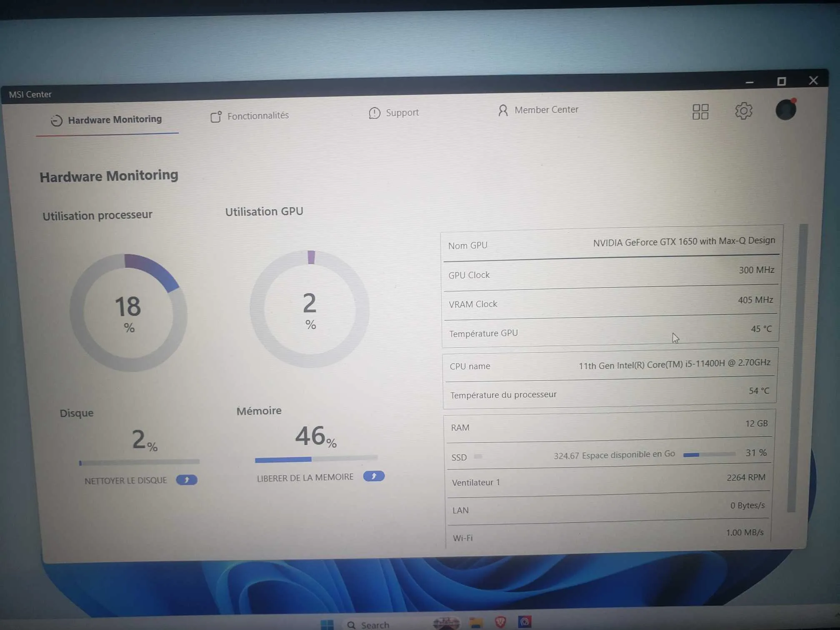
Task: Click the SSD 31 % usage bar
Action: coord(709,455)
